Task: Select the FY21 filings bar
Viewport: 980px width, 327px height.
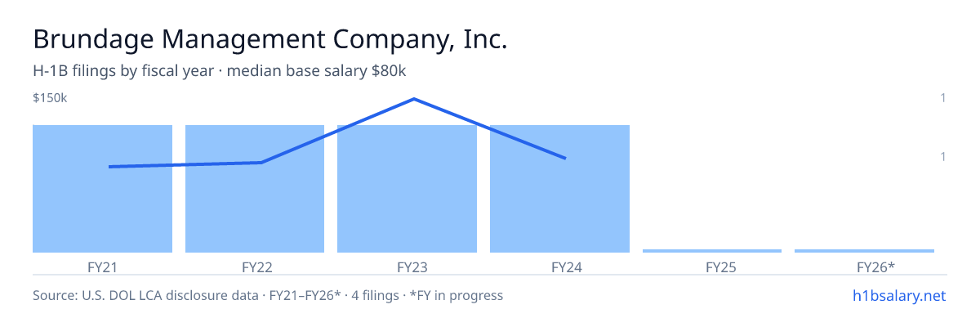Action: pyautogui.click(x=102, y=189)
